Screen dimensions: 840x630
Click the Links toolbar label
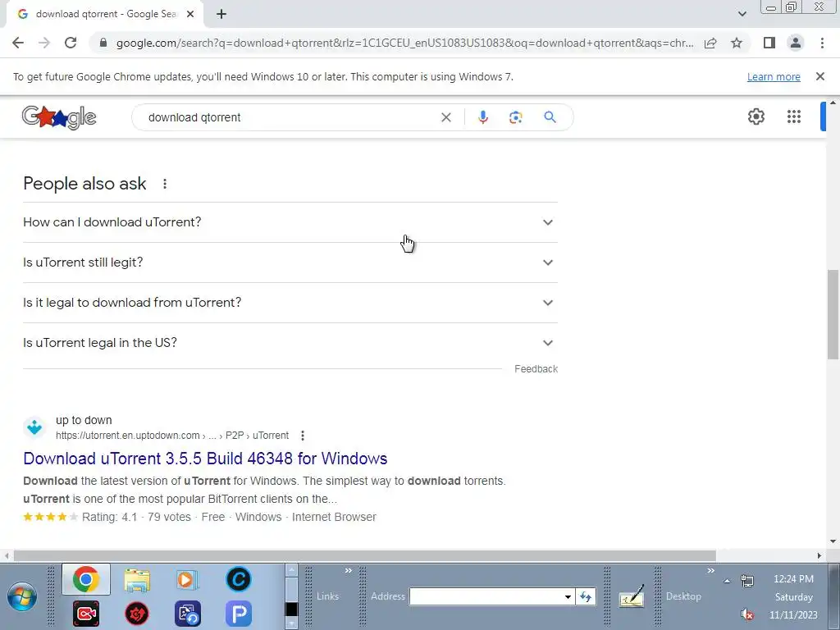coord(327,596)
